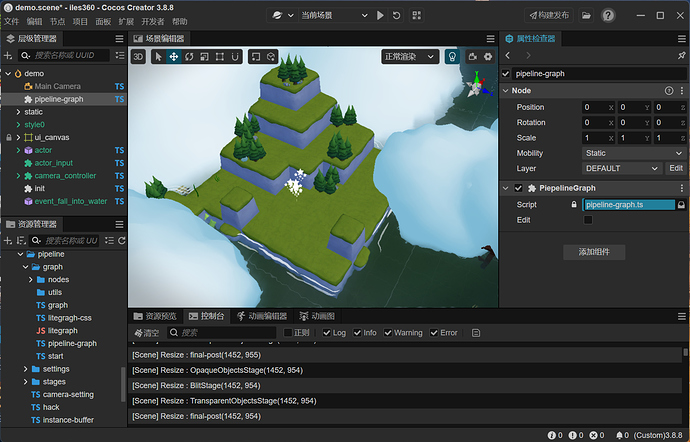The width and height of the screenshot is (690, 442).
Task: Open the preview platform dropdown (当前场景)
Action: click(334, 15)
